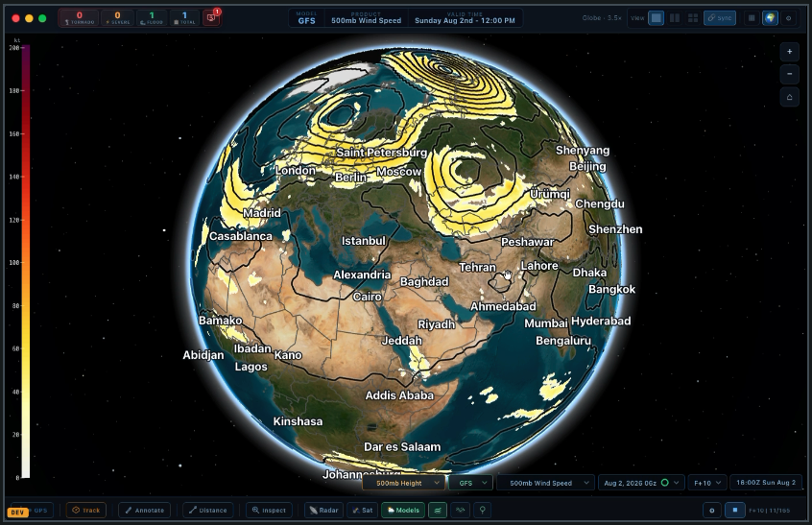Open the alert notifications icon with badge
The height and width of the screenshot is (525, 812).
(211, 17)
